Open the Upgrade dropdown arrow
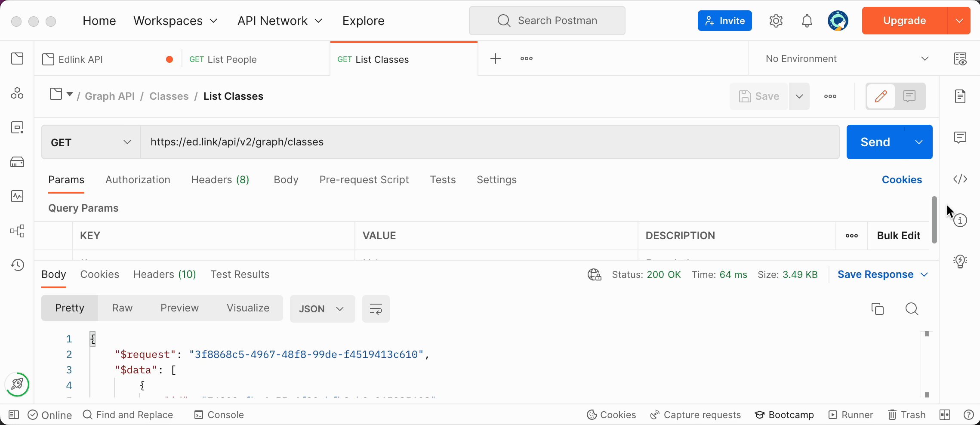The height and width of the screenshot is (425, 980). pos(959,21)
